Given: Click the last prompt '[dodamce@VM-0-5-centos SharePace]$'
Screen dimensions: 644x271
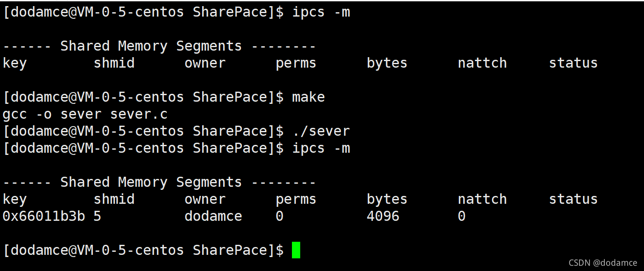Looking at the screenshot, I should tap(143, 250).
